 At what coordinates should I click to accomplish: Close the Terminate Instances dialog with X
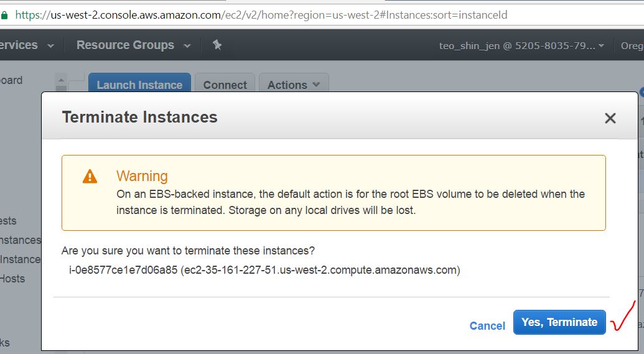610,118
